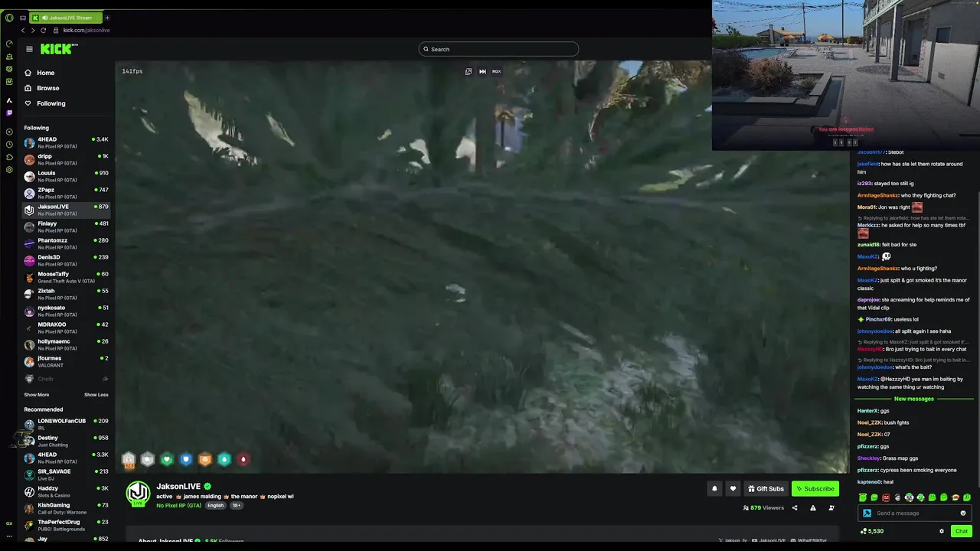Report stream with warning icon
Viewport: 980px width, 551px height.
(x=813, y=507)
